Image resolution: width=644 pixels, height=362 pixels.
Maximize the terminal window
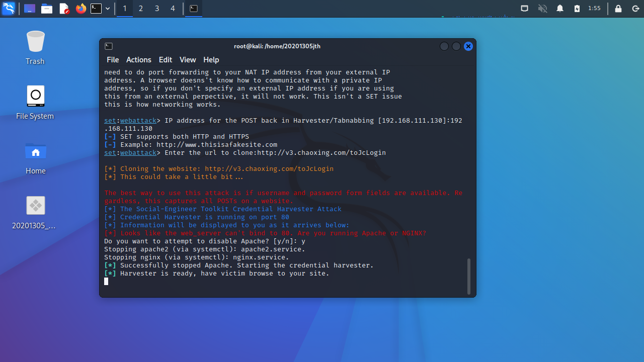456,46
